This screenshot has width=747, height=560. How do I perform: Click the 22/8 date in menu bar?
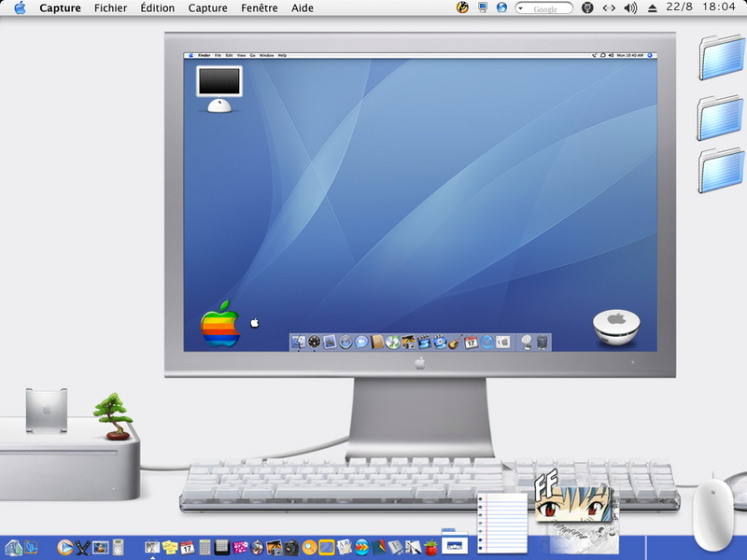tap(679, 7)
